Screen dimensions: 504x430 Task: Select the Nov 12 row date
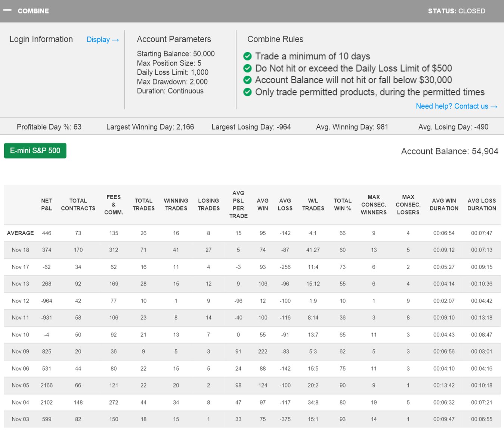point(21,301)
